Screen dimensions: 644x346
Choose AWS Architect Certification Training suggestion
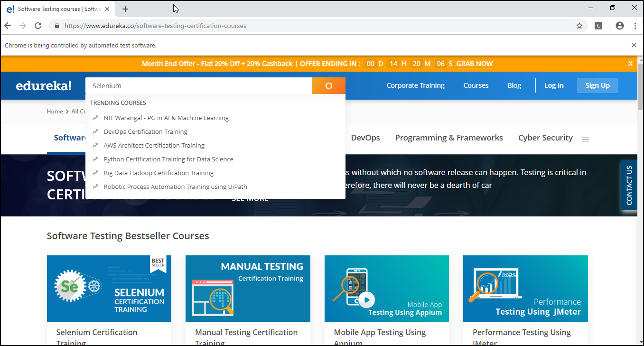coord(154,145)
